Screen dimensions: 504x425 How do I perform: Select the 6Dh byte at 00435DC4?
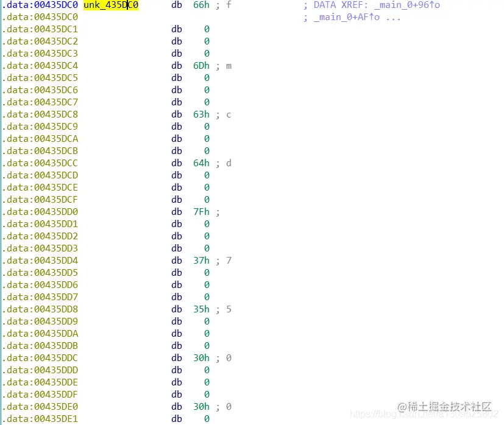(201, 66)
